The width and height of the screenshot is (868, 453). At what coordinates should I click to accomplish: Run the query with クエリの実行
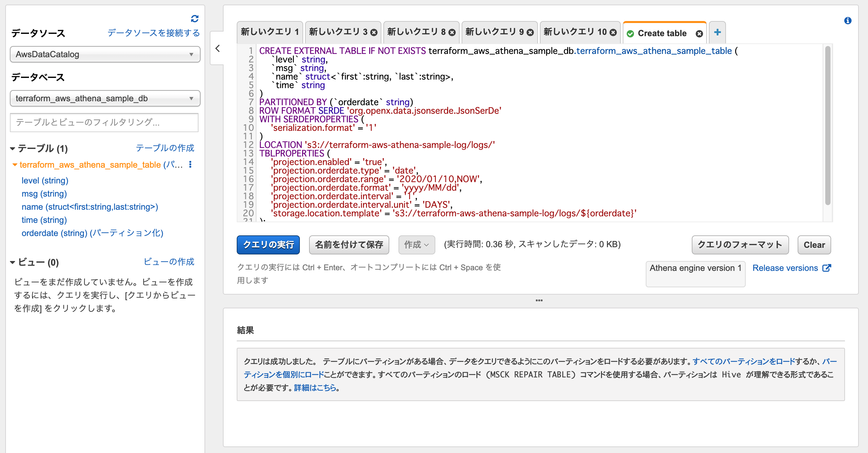click(268, 245)
